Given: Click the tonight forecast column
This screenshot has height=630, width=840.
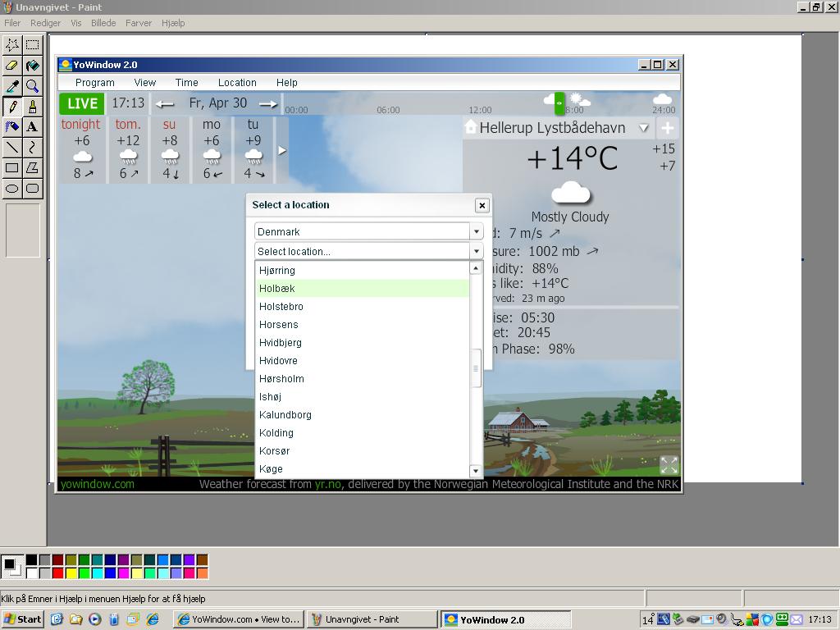Looking at the screenshot, I should pyautogui.click(x=81, y=150).
